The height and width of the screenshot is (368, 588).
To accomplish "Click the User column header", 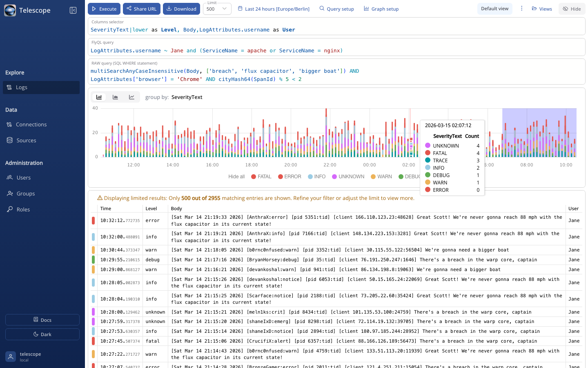I will pos(573,209).
